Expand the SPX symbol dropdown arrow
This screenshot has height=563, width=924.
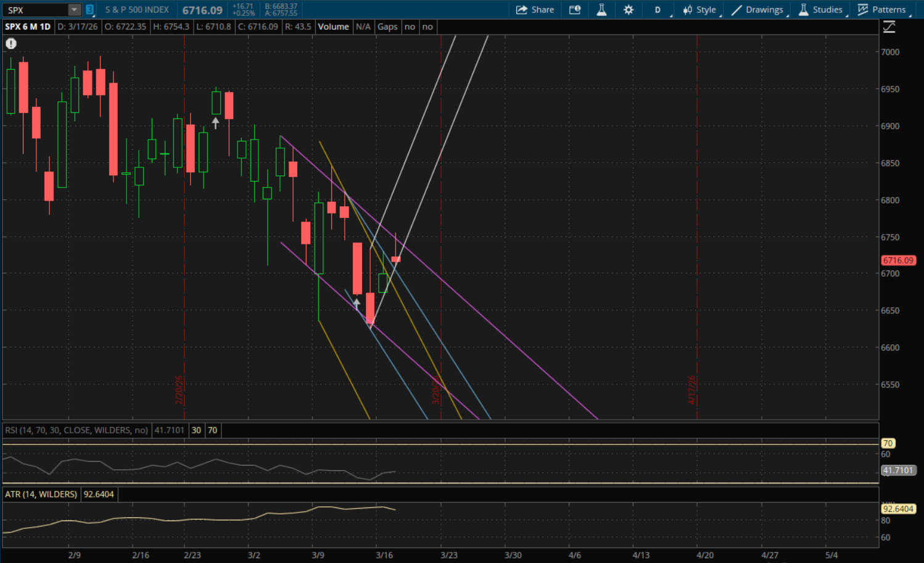[74, 10]
